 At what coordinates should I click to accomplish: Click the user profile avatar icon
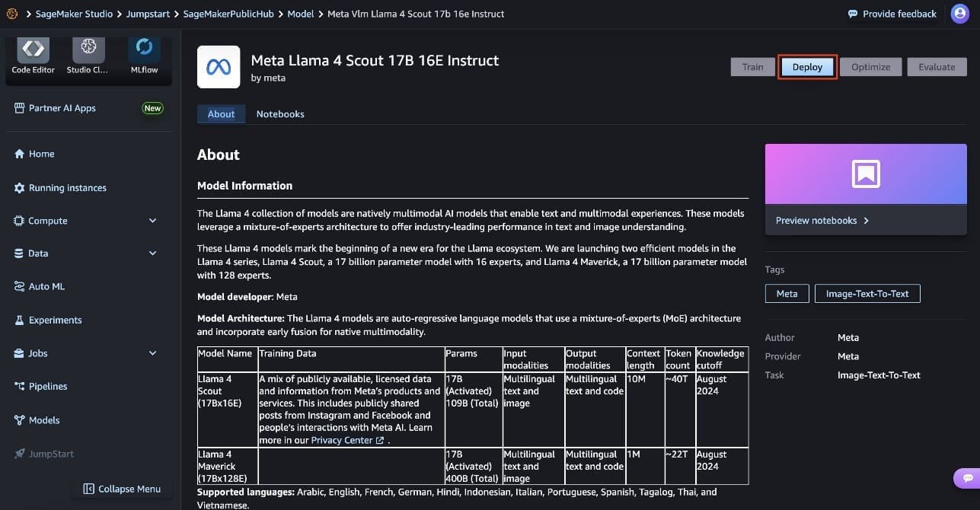[959, 14]
